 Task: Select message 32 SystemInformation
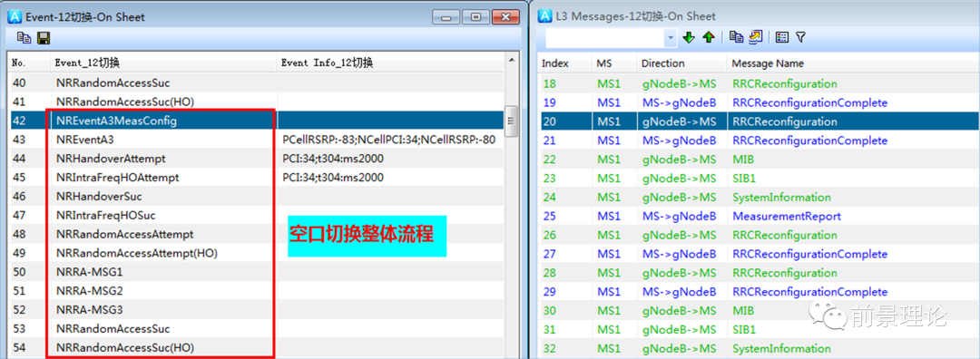click(x=759, y=348)
